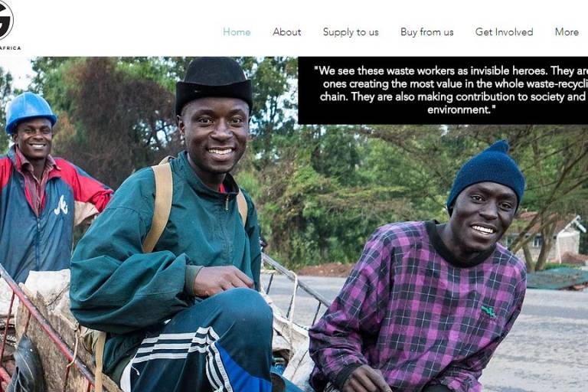Click the green emblem on plaid shirt
The image size is (588, 392).
click(x=488, y=312)
